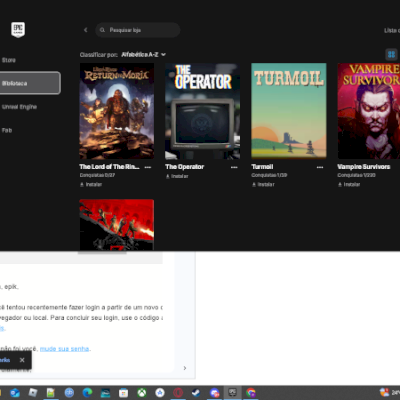Screen dimensions: 400x400
Task: Open Return to Moria cover art
Action: coord(117,111)
